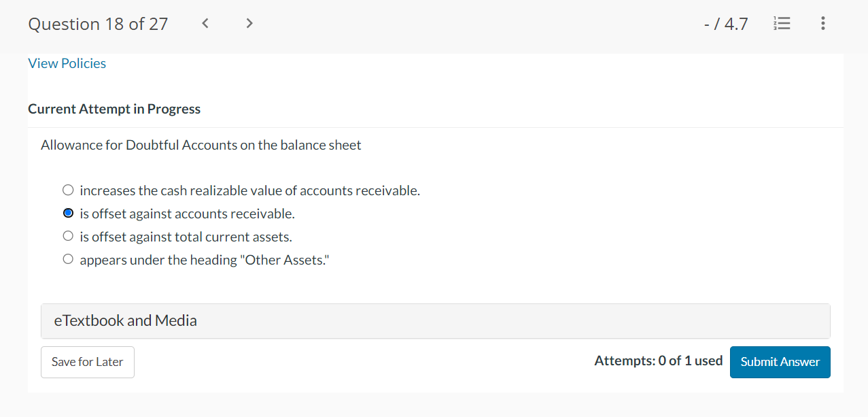Click the 'Current Attempt in Progress' heading

pyautogui.click(x=114, y=109)
